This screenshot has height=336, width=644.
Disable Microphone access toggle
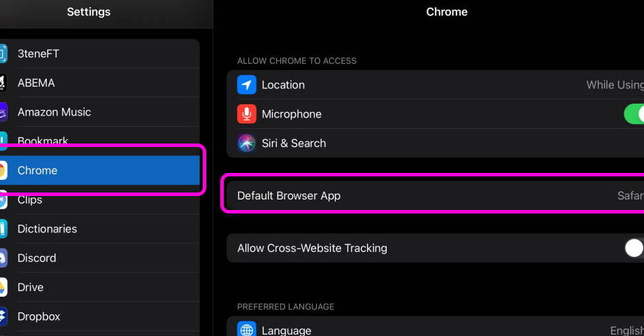(634, 114)
